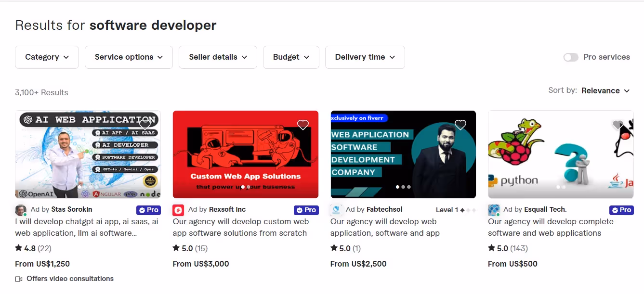
Task: Open the AI Web Application gig thumbnail
Action: tap(88, 154)
